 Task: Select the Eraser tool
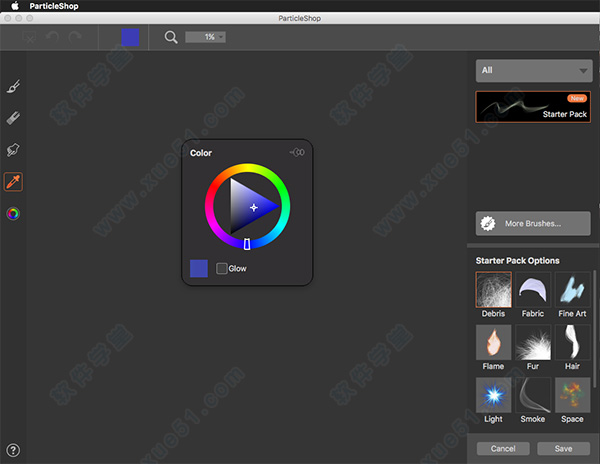click(x=13, y=118)
